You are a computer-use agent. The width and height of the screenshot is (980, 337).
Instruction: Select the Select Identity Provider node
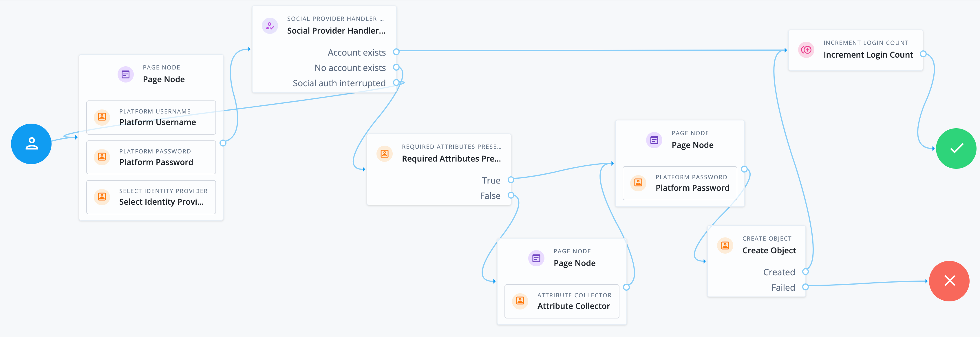151,197
